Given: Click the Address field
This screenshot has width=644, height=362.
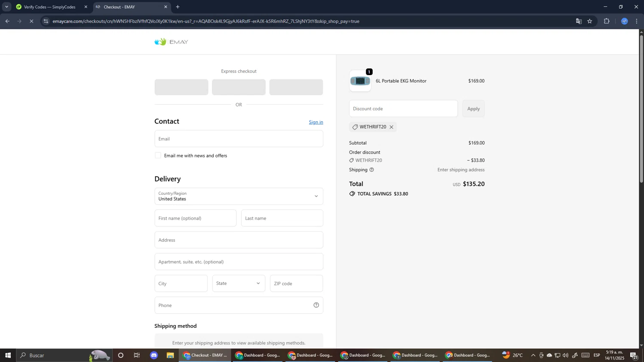Looking at the screenshot, I should click(x=239, y=240).
